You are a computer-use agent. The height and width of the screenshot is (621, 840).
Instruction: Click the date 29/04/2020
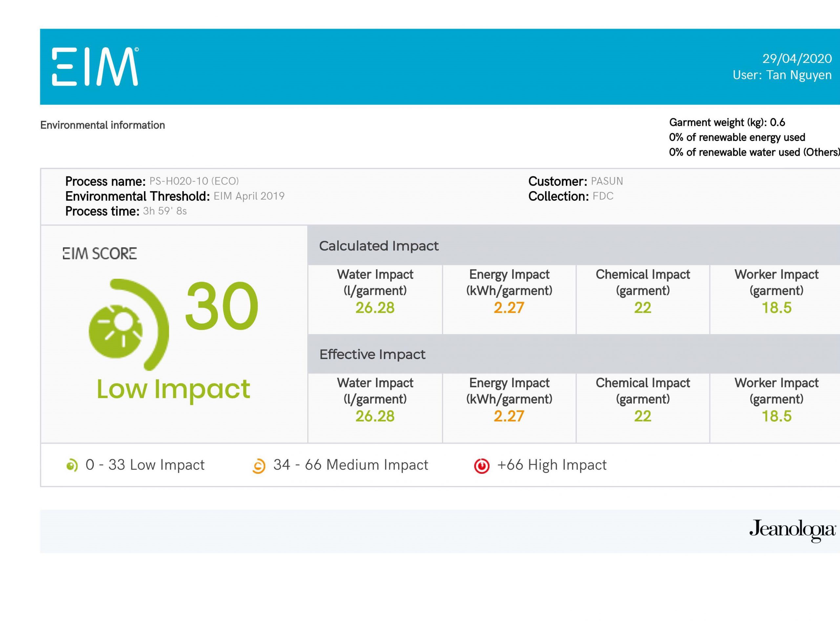[797, 59]
